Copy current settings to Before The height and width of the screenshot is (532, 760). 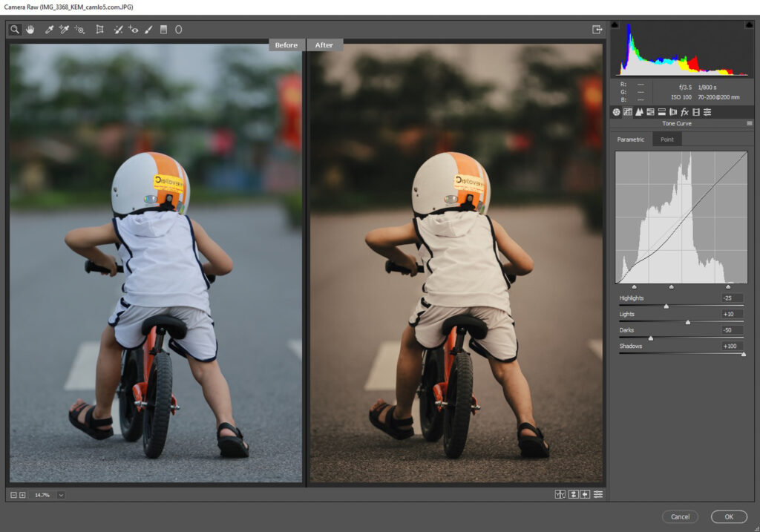pyautogui.click(x=585, y=494)
